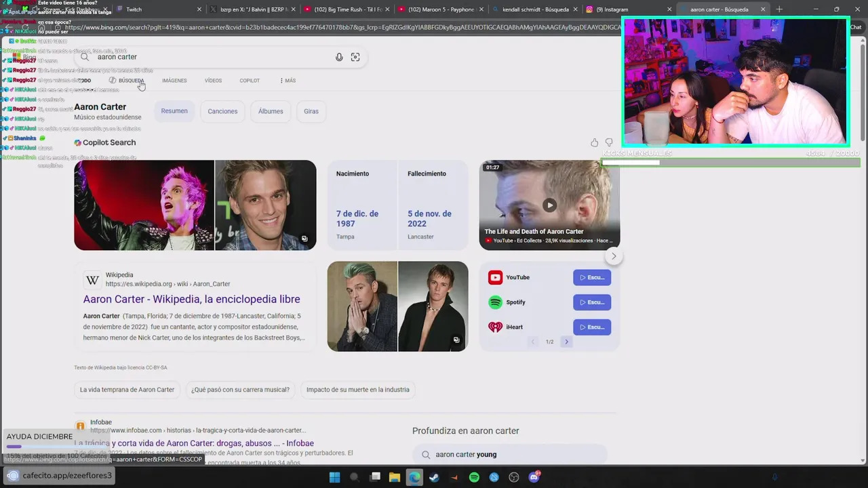The height and width of the screenshot is (488, 868).
Task: Open File Explorer from the taskbar
Action: point(394,477)
